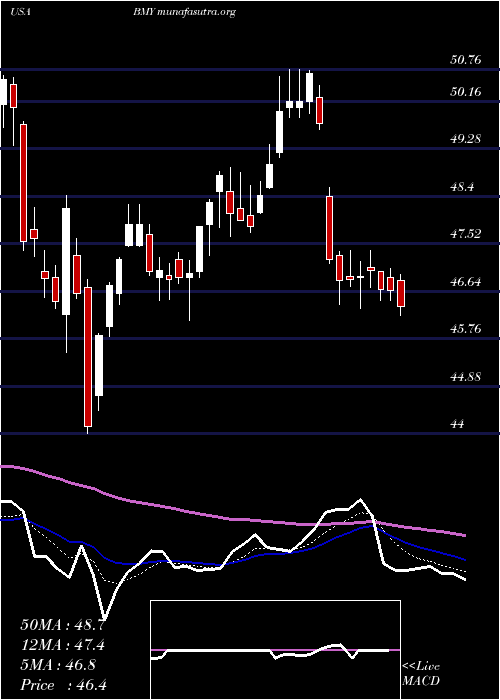Click the tallest red candle reaching the 44 line

point(88,357)
